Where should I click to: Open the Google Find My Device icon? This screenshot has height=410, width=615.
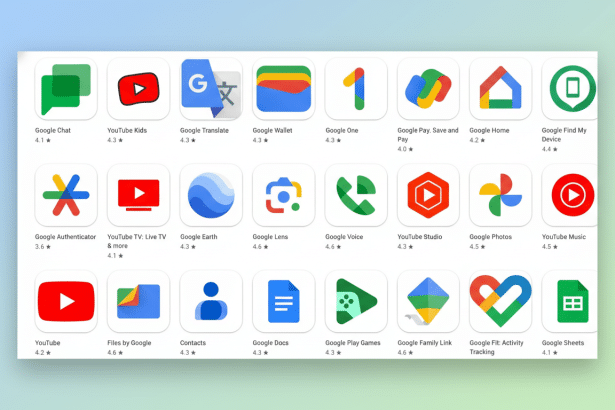570,89
